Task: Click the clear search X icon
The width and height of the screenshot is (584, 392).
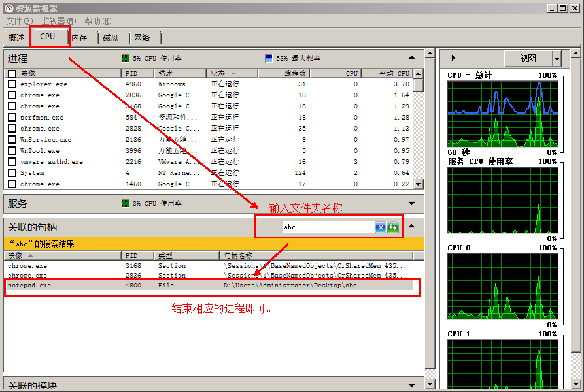Action: [380, 227]
